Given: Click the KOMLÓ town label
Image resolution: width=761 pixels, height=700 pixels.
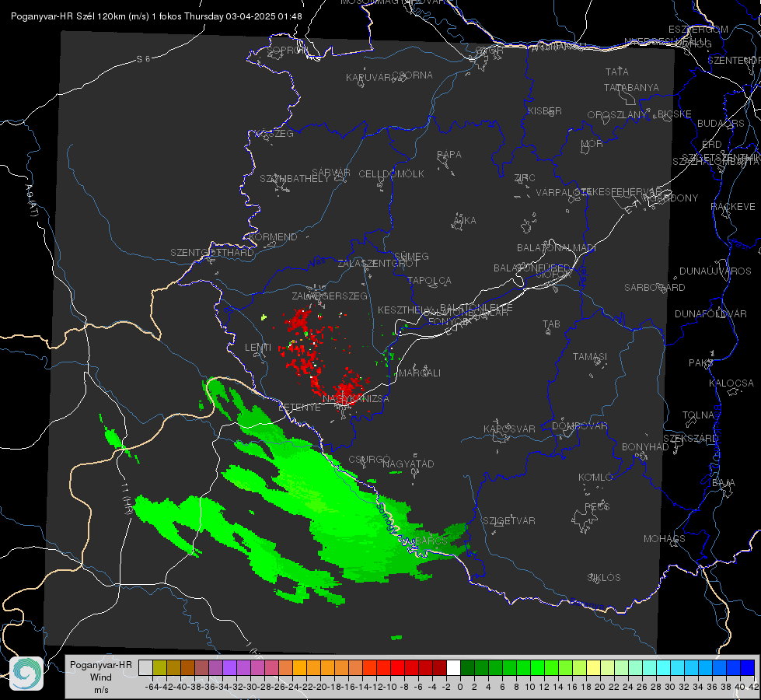Looking at the screenshot, I should point(595,478).
